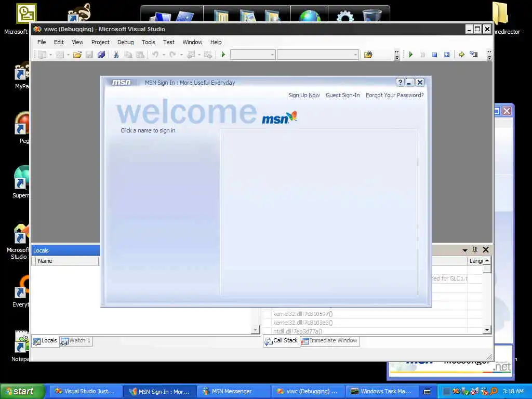Click the Restart debugging icon
This screenshot has width=532, height=399.
click(x=447, y=55)
